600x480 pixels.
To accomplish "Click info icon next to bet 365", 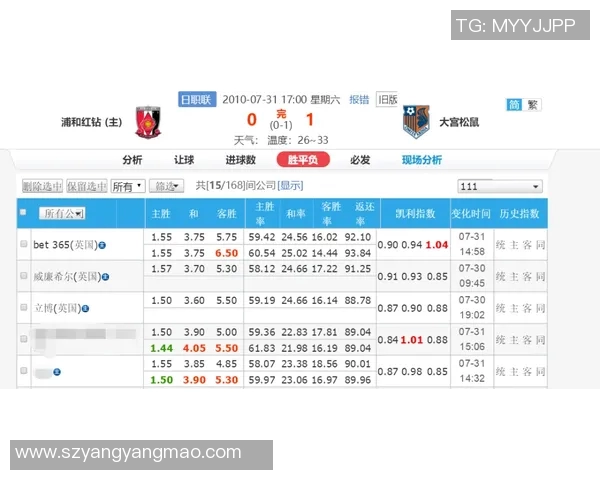I will click(103, 244).
